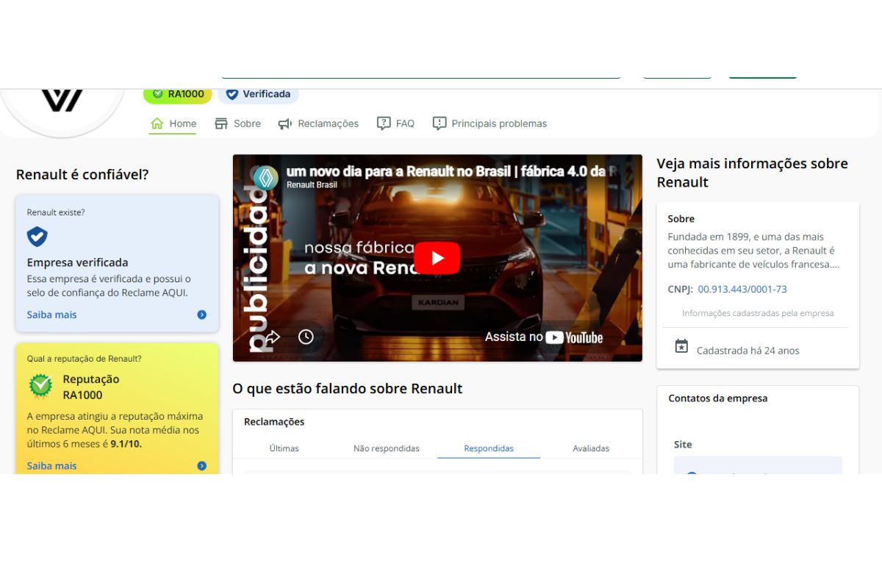Show the Avaliadas complaints tab
This screenshot has height=588, width=882.
[x=591, y=448]
